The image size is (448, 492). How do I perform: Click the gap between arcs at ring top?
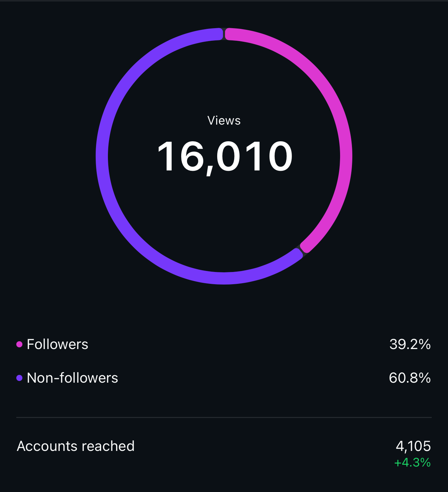pos(224,34)
